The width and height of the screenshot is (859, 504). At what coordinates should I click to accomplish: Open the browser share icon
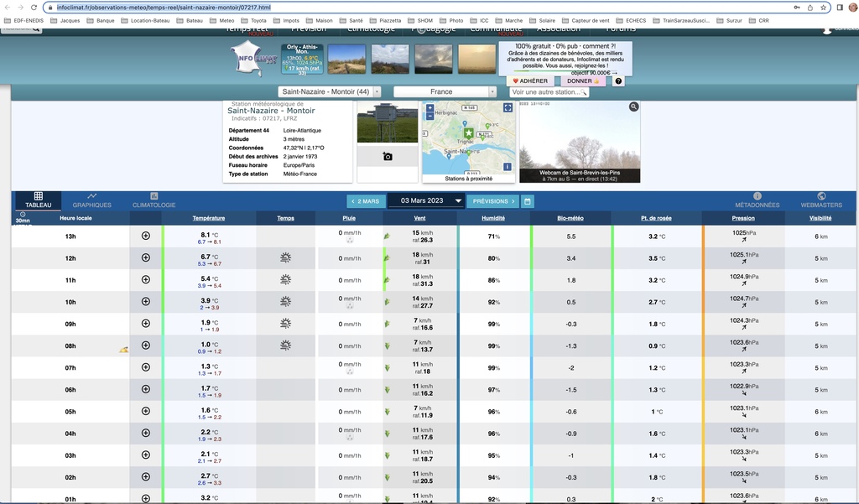point(810,8)
